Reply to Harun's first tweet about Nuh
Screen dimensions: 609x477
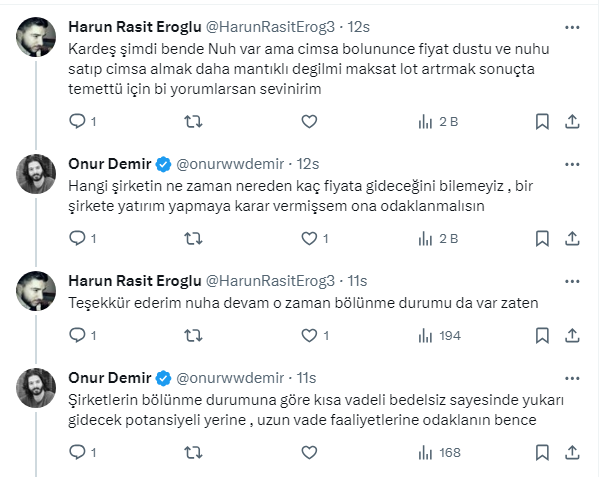79,121
